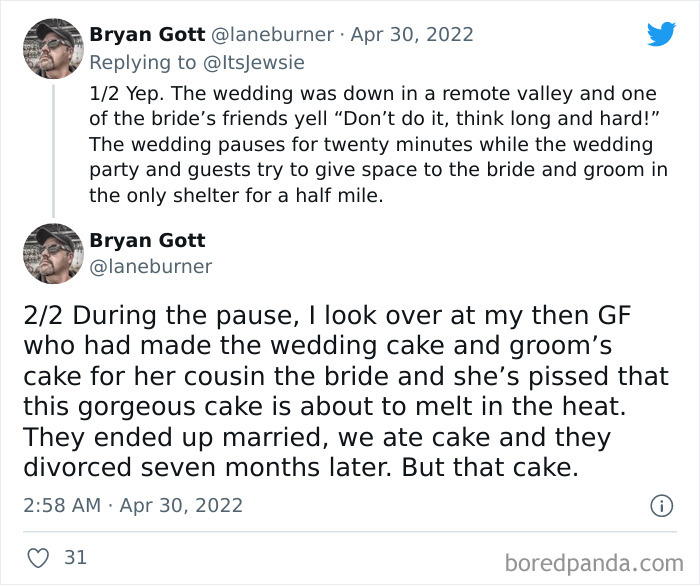Screen dimensions: 700x585
Task: Click the Twitter bird logo
Action: (661, 34)
